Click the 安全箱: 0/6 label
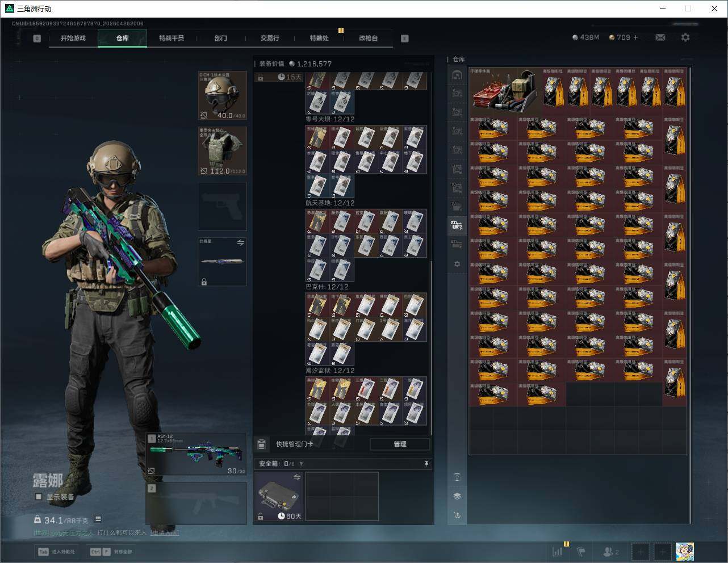 tap(277, 464)
